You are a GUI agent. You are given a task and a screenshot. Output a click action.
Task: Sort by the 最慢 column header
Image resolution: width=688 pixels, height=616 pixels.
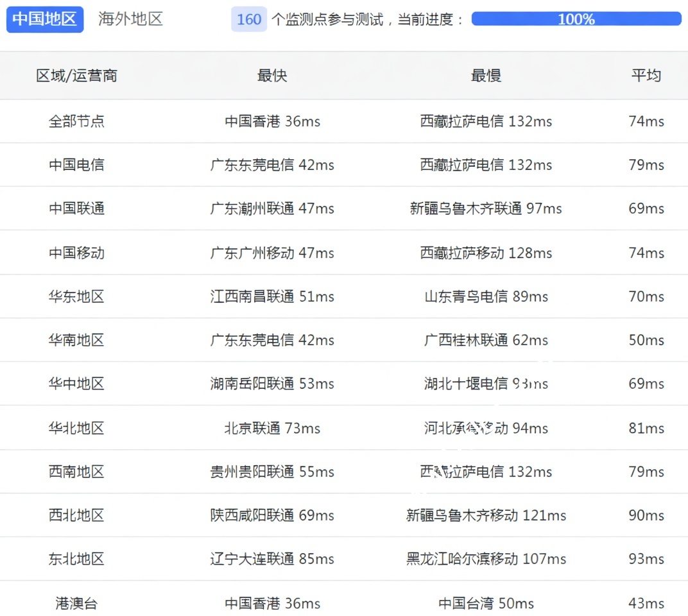coord(486,76)
